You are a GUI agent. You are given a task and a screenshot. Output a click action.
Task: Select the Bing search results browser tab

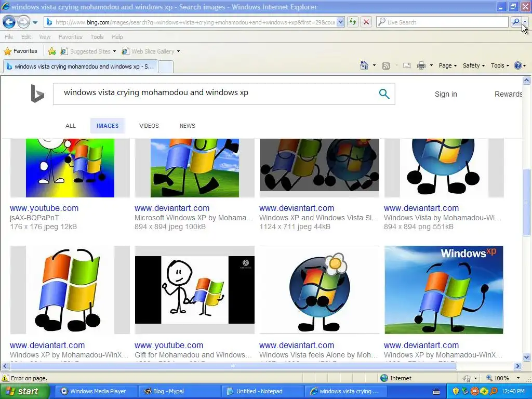pyautogui.click(x=81, y=66)
